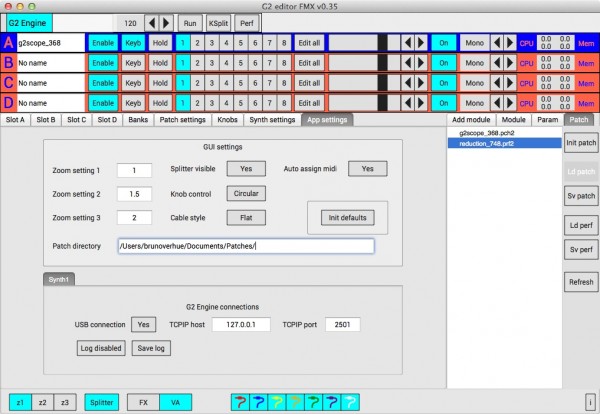This screenshot has width=600, height=414.
Task: Click Init defaults button
Action: tap(347, 218)
